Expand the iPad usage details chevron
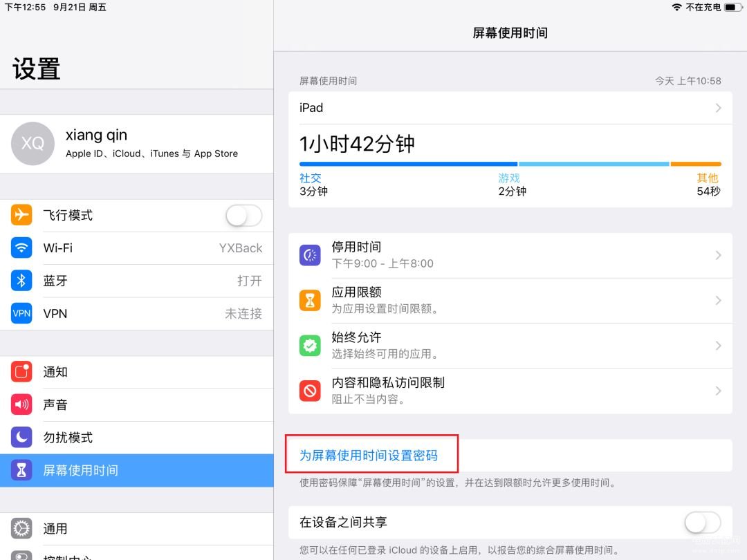Screen dimensions: 747x560 tap(718, 108)
